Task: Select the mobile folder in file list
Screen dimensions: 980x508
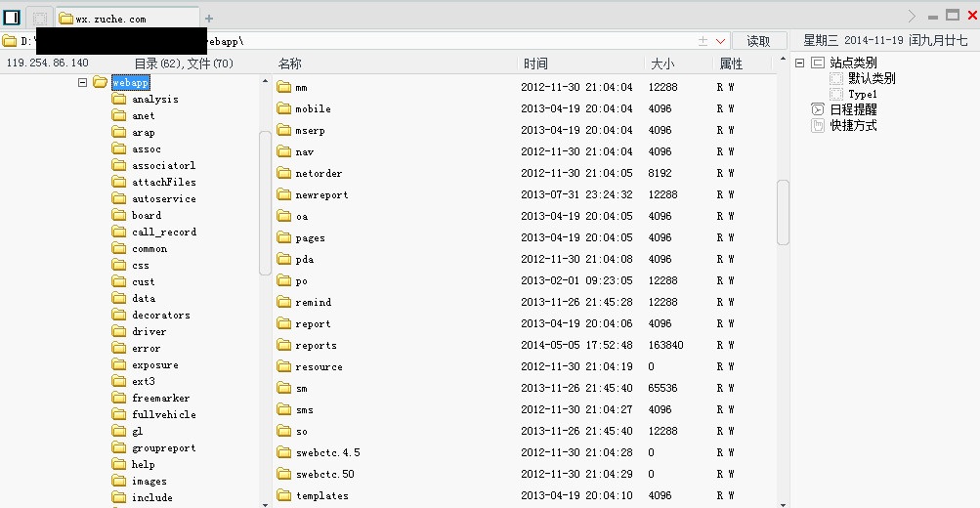Action: [x=313, y=108]
